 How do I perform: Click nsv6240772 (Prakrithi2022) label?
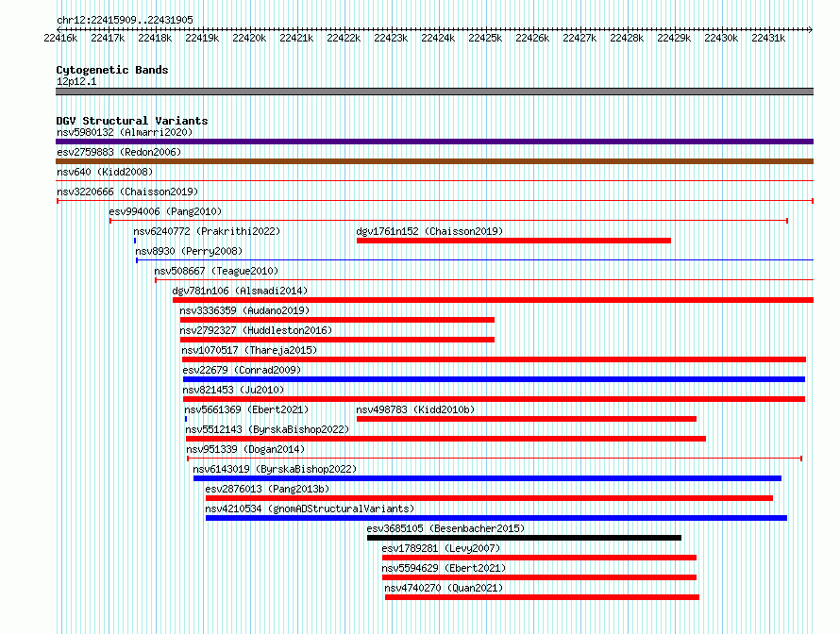(x=207, y=231)
